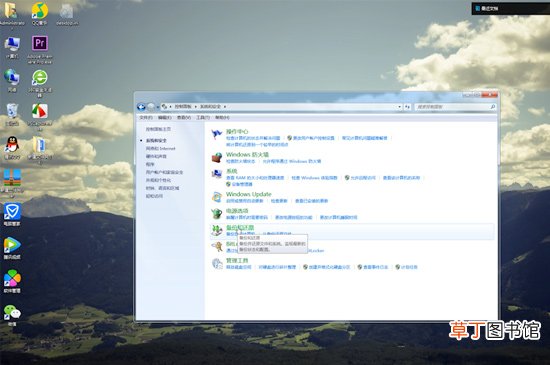
Task: Open the recent pages dropdown arrow
Action: (157, 107)
